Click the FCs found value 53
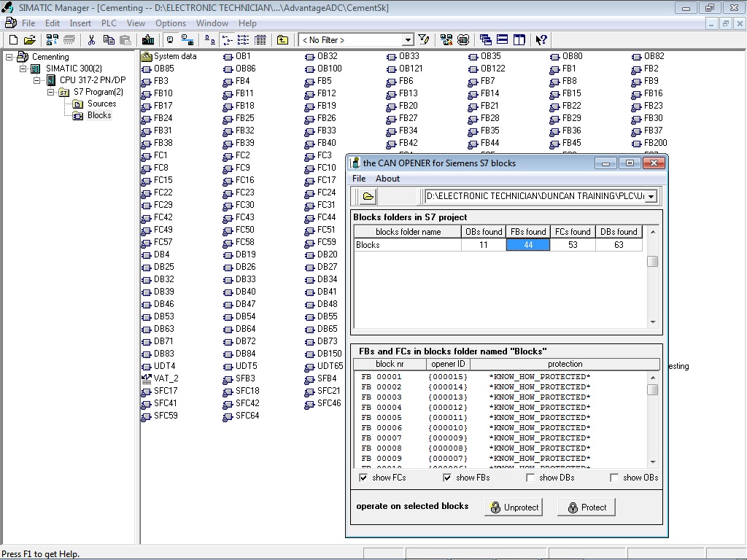The height and width of the screenshot is (560, 747). pos(573,245)
